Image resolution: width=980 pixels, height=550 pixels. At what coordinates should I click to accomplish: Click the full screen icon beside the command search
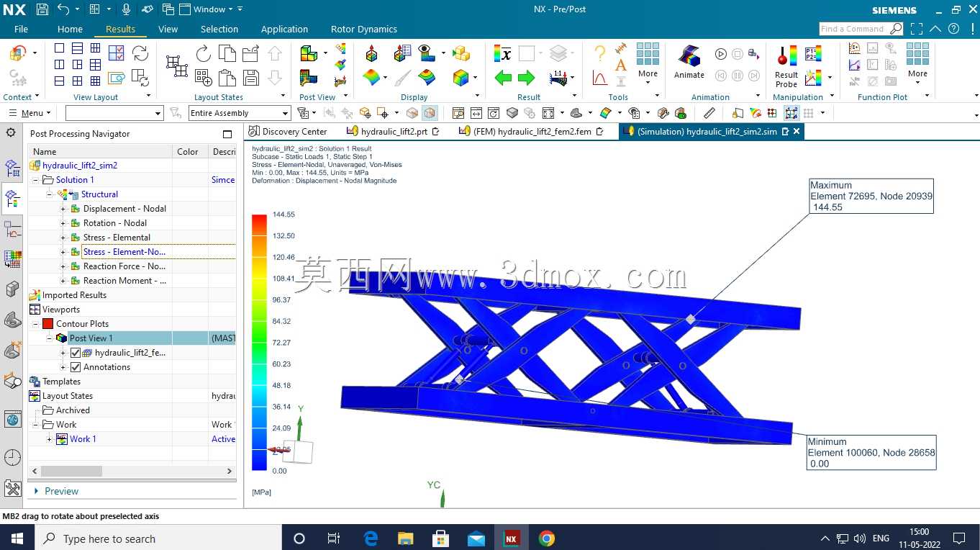[917, 29]
